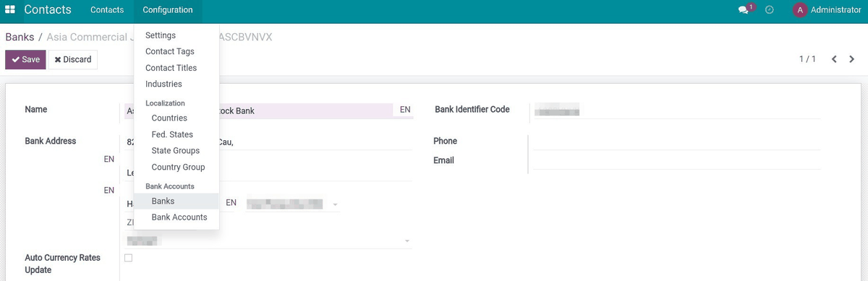
Task: Select Industries menu entry
Action: click(163, 84)
